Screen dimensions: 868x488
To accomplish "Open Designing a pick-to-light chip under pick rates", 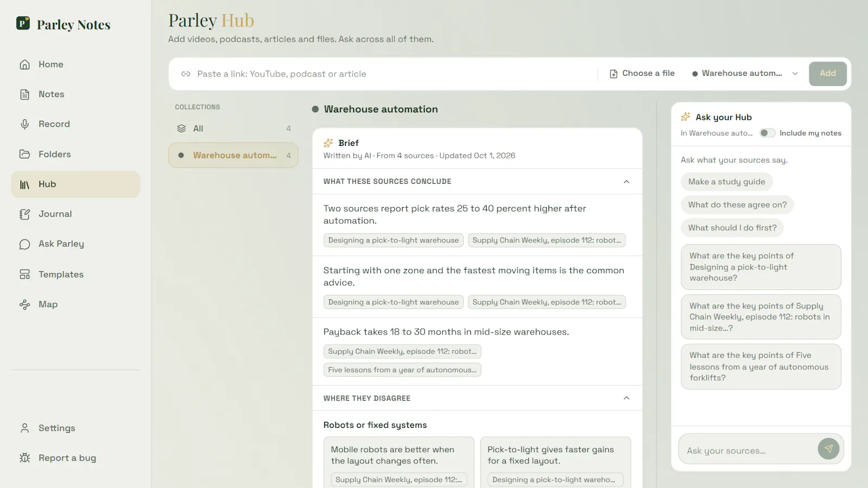I will pos(393,240).
